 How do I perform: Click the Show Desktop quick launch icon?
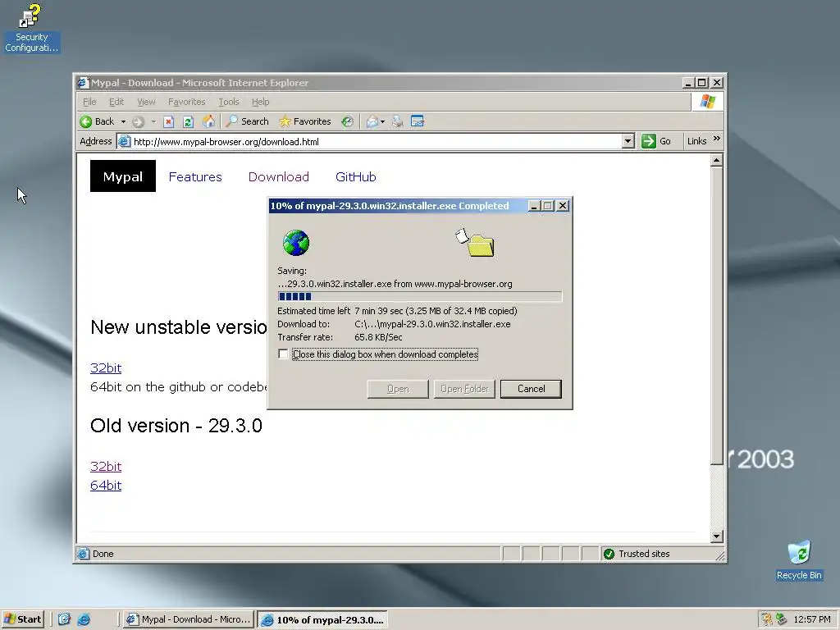click(x=64, y=619)
